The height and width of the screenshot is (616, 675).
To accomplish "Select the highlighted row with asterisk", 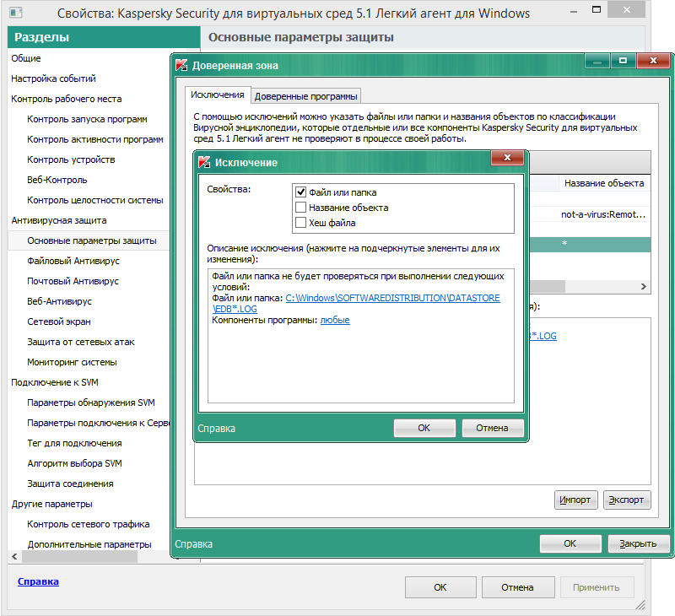I will coord(590,244).
